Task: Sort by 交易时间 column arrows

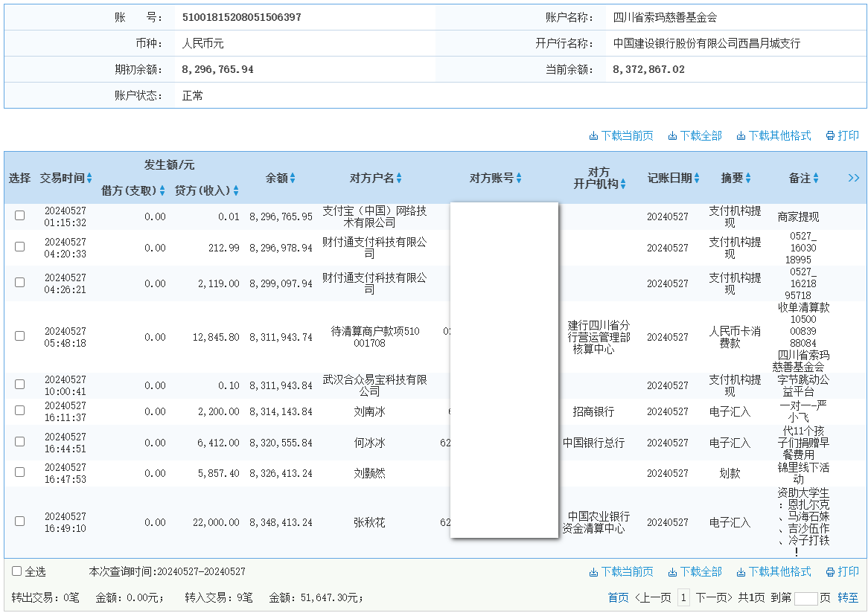Action: pos(89,178)
